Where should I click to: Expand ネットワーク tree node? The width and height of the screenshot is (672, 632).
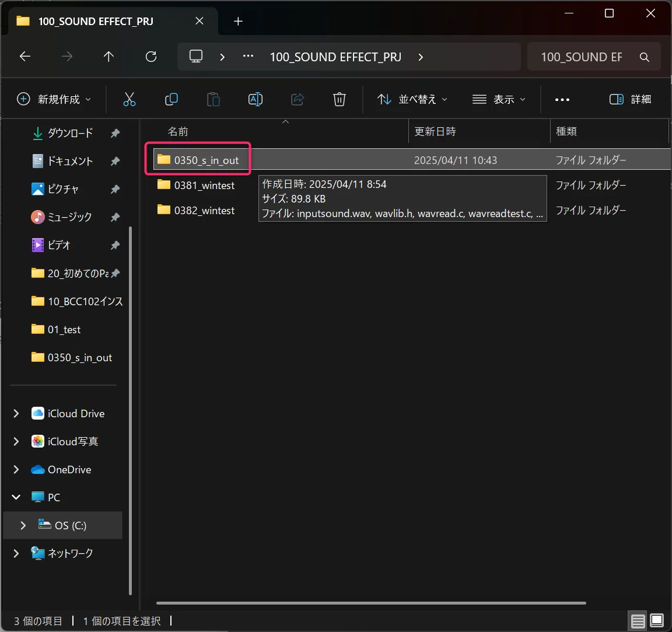pyautogui.click(x=16, y=553)
